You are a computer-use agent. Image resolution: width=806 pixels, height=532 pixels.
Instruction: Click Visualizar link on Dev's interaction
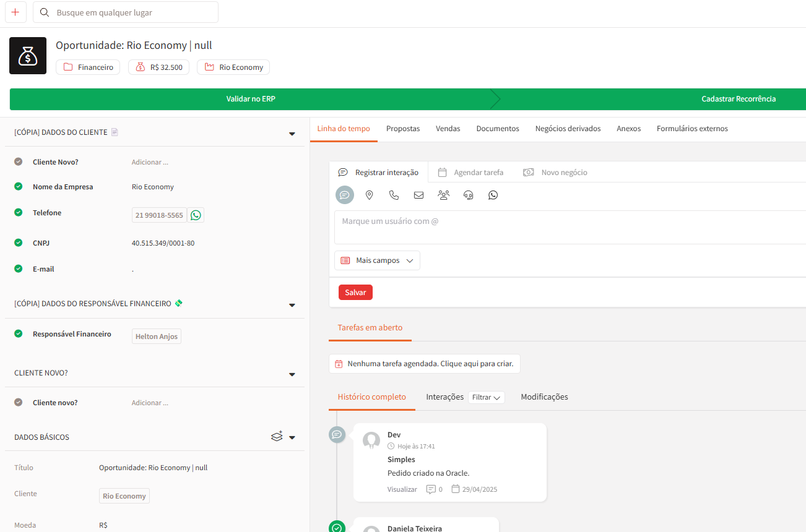tap(402, 489)
